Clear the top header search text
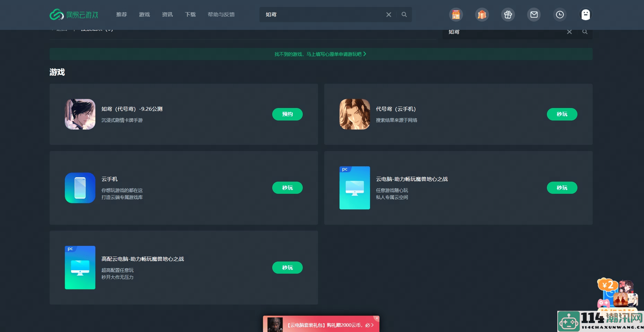644x332 pixels. click(389, 15)
